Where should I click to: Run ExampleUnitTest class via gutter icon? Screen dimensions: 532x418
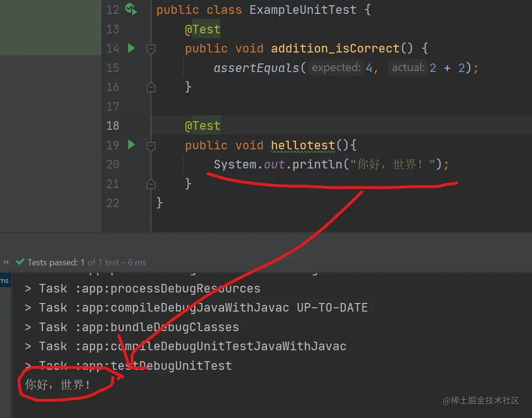coord(131,9)
